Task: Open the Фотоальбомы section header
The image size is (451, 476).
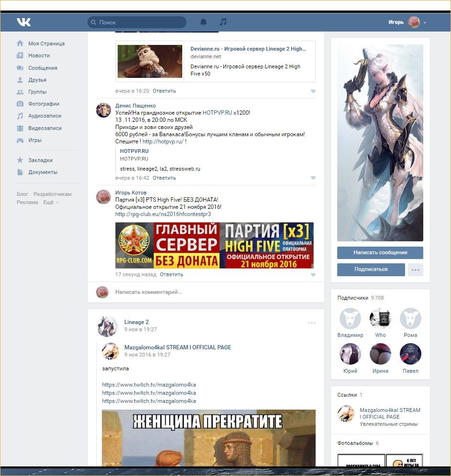Action: click(358, 443)
